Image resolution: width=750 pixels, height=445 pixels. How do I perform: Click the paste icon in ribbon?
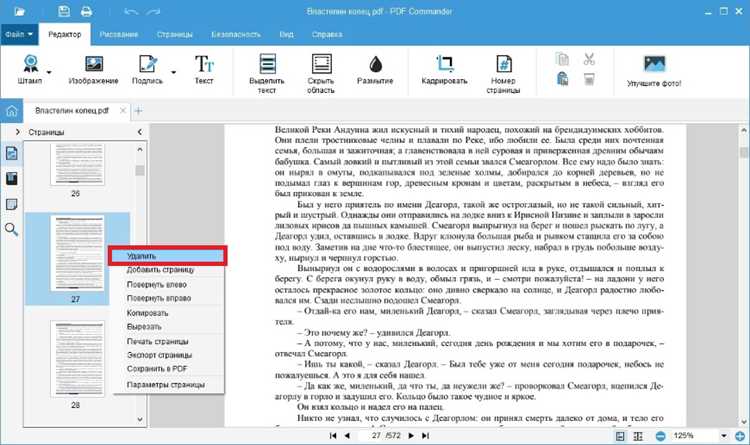[x=562, y=79]
